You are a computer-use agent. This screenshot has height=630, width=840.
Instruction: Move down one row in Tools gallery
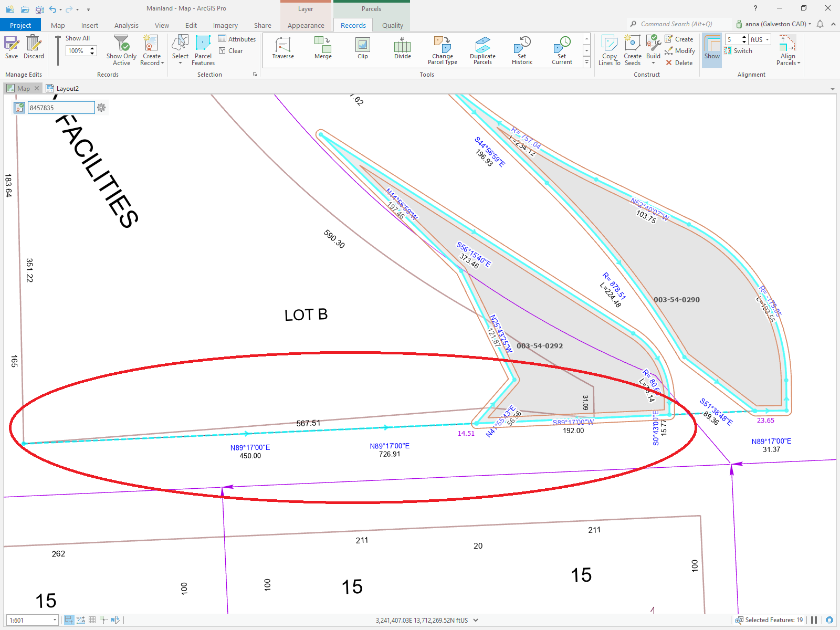pyautogui.click(x=587, y=51)
